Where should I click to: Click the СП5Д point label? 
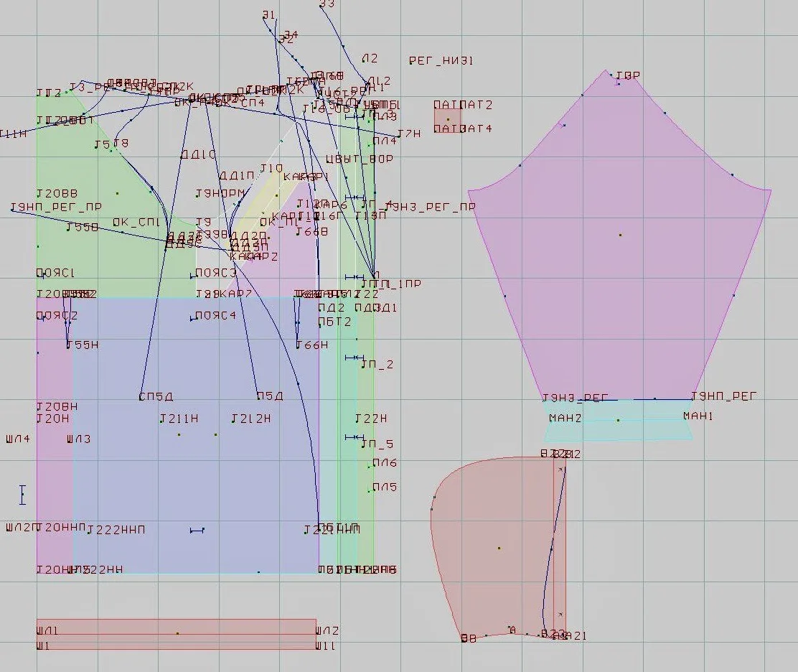tap(156, 396)
